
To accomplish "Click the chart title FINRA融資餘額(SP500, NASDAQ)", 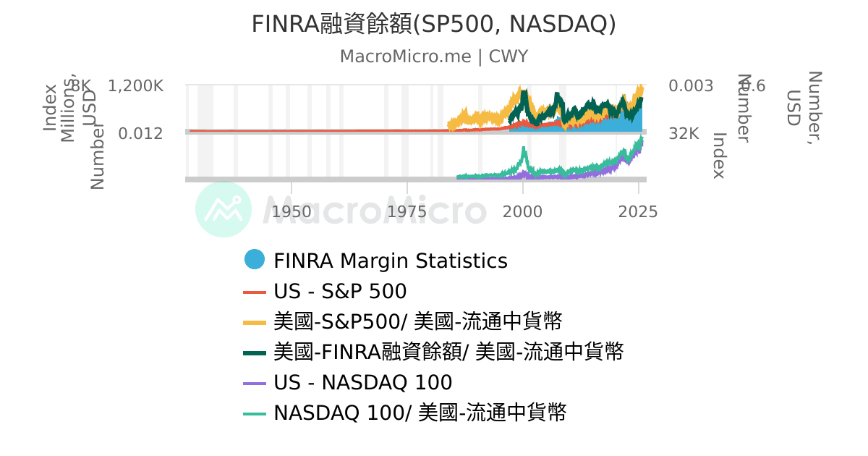I will [x=434, y=24].
